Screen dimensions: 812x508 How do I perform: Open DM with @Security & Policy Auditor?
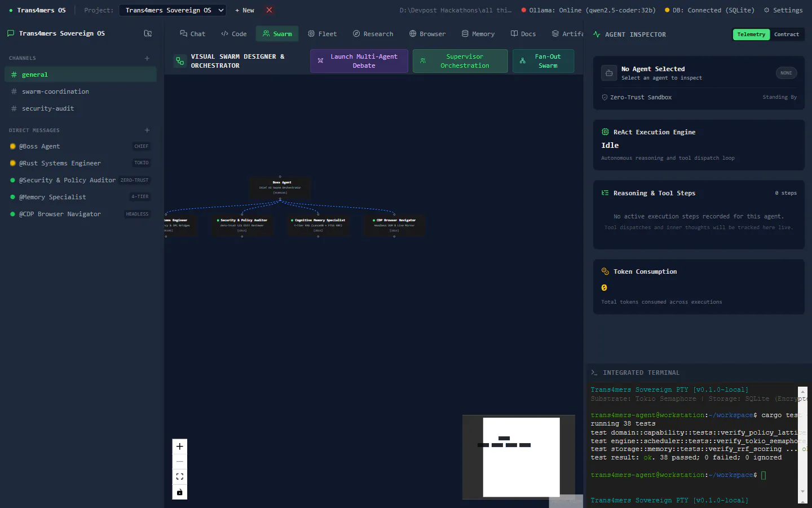80,180
